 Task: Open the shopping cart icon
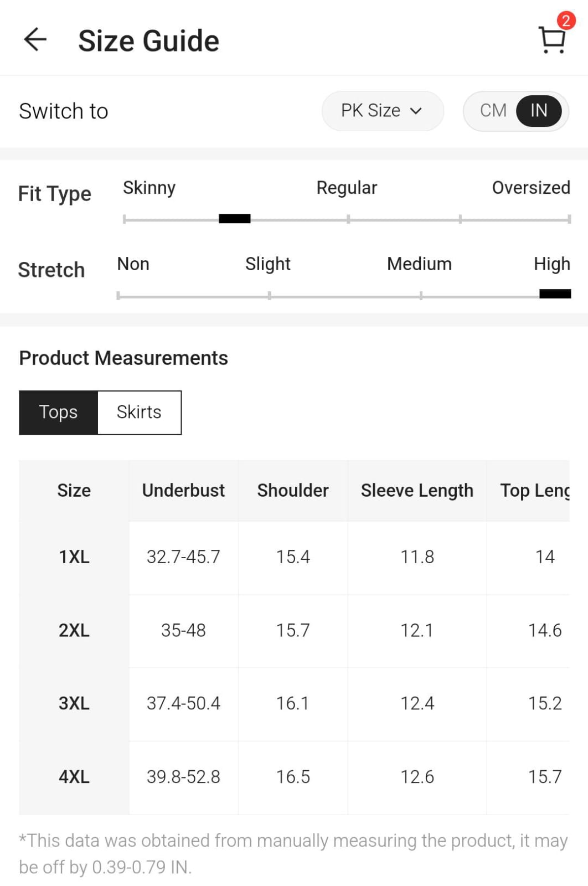(x=551, y=41)
